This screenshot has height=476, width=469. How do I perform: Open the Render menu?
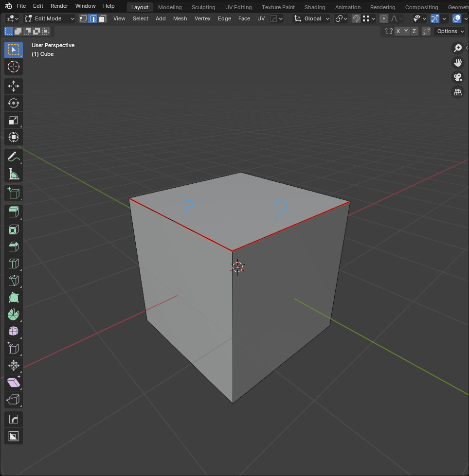coord(59,6)
